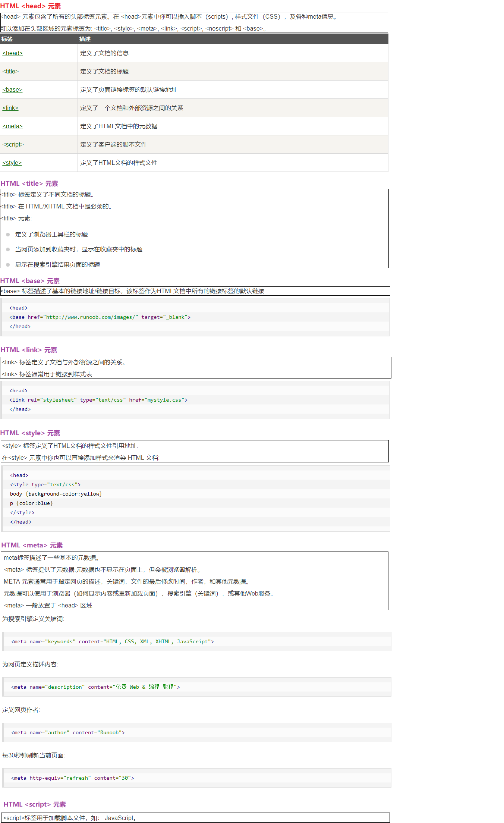Click the meta http-equiv refresh code line
The image size is (504, 823).
pos(73,778)
